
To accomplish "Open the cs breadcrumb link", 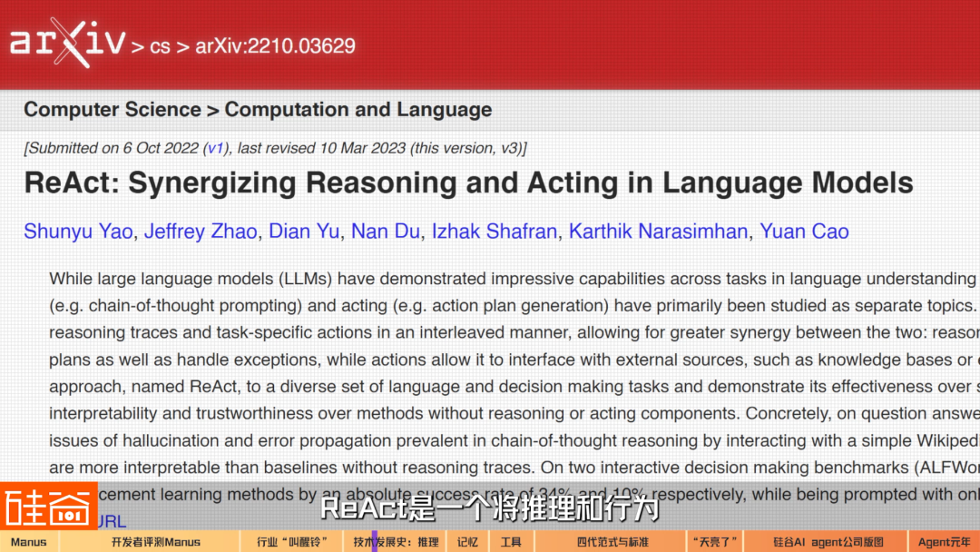I will pyautogui.click(x=160, y=46).
